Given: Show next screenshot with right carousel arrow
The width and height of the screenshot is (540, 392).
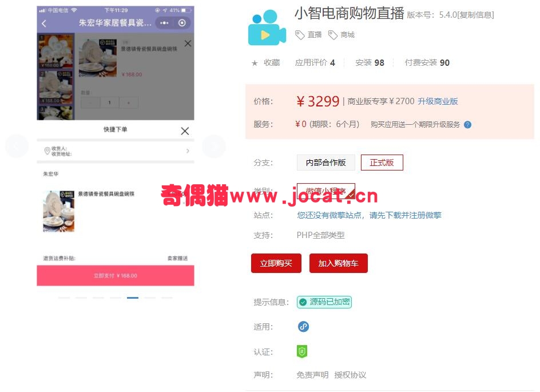Looking at the screenshot, I should (213, 146).
